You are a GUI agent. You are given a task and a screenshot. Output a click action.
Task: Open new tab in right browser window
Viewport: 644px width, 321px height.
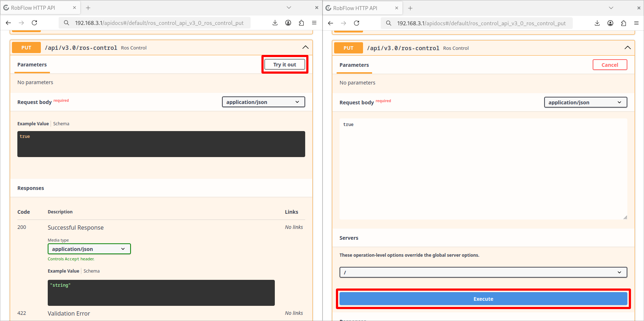coord(410,8)
